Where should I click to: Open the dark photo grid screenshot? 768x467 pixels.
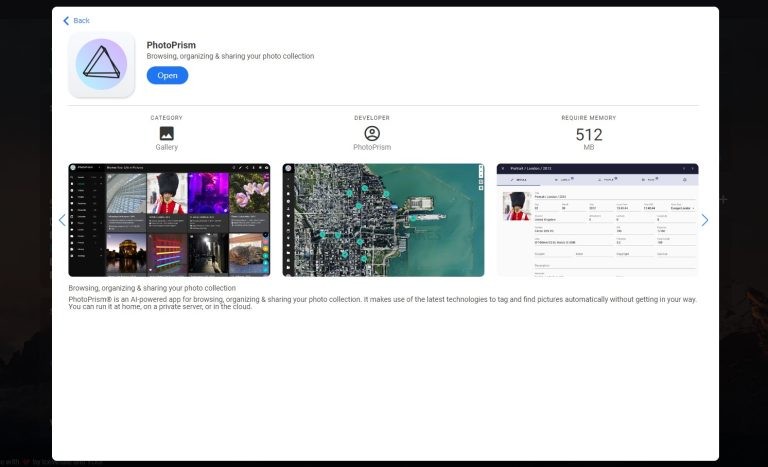[x=169, y=220]
